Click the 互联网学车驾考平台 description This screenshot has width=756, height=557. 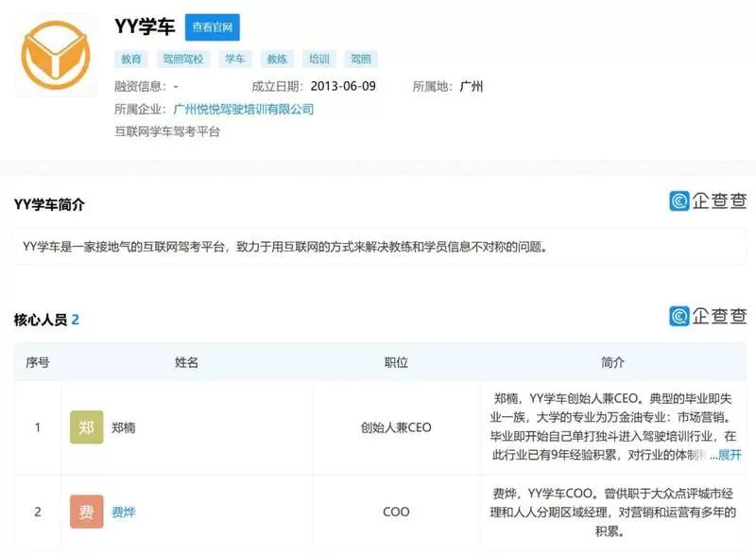[167, 131]
